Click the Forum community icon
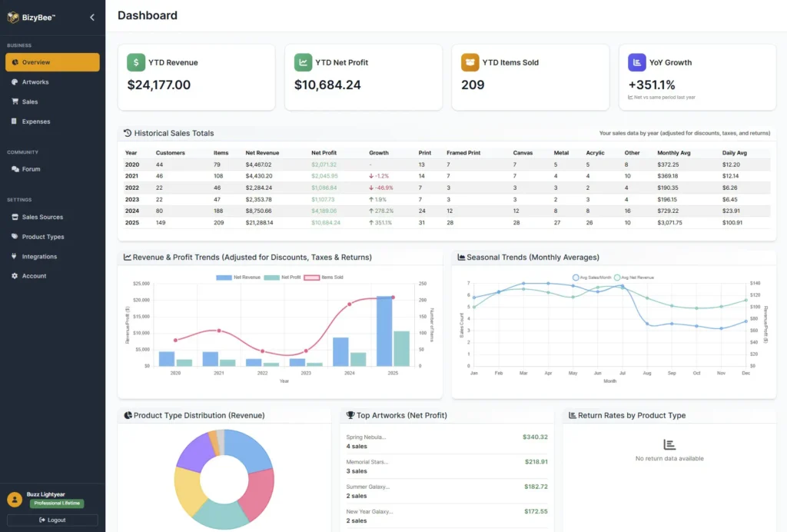Screen dimensions: 787x532 click(x=15, y=169)
